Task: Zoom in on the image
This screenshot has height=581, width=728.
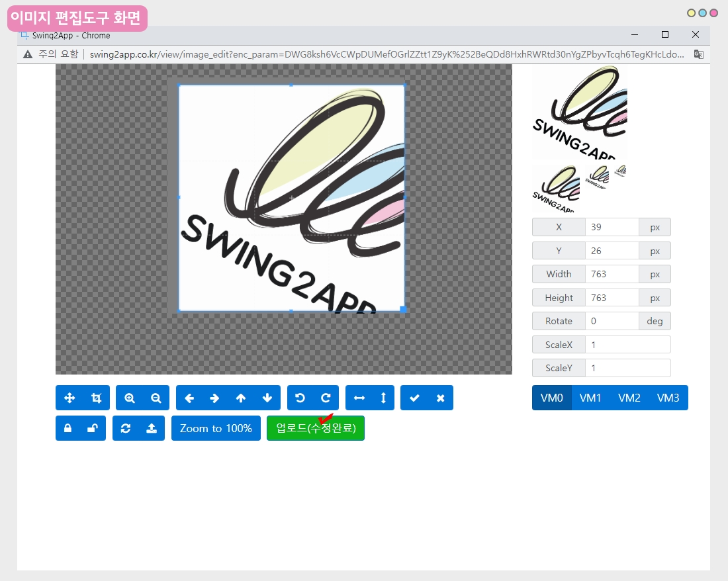Action: pos(130,398)
